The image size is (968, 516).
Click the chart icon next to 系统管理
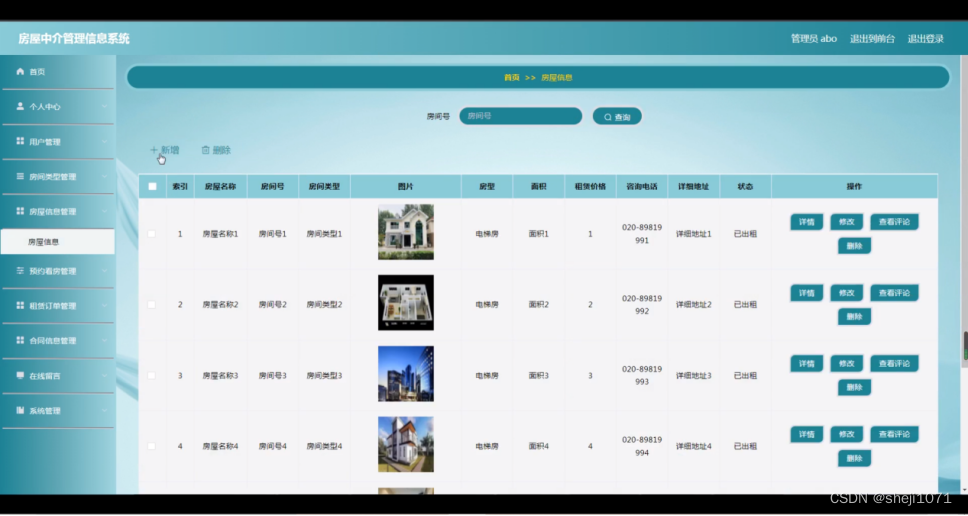tap(20, 410)
